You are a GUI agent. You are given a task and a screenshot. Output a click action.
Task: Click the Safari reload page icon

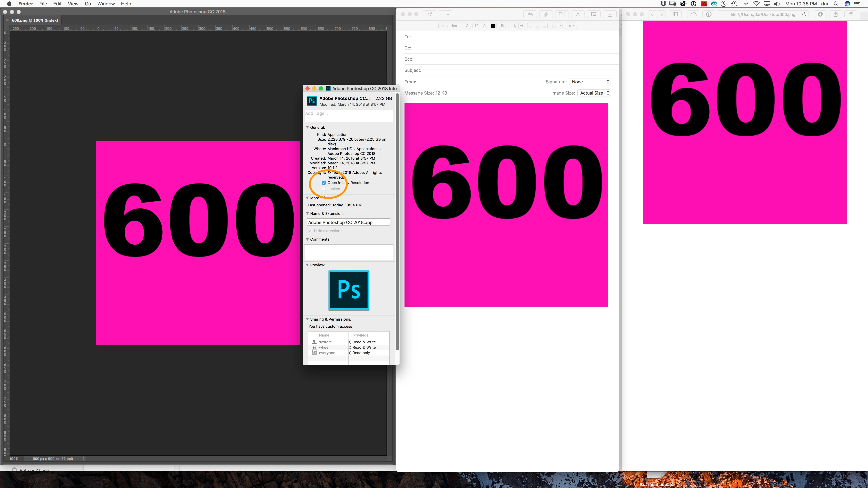click(804, 14)
